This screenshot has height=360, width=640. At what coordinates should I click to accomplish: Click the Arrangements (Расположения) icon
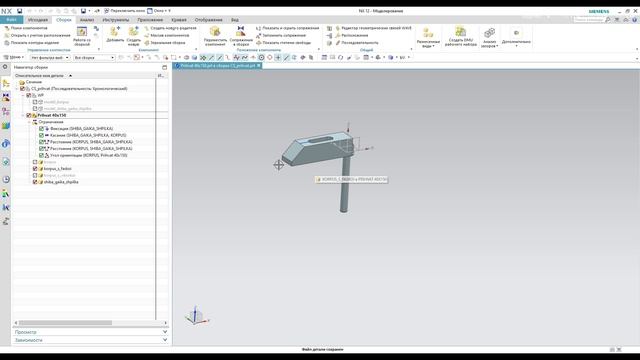point(338,36)
